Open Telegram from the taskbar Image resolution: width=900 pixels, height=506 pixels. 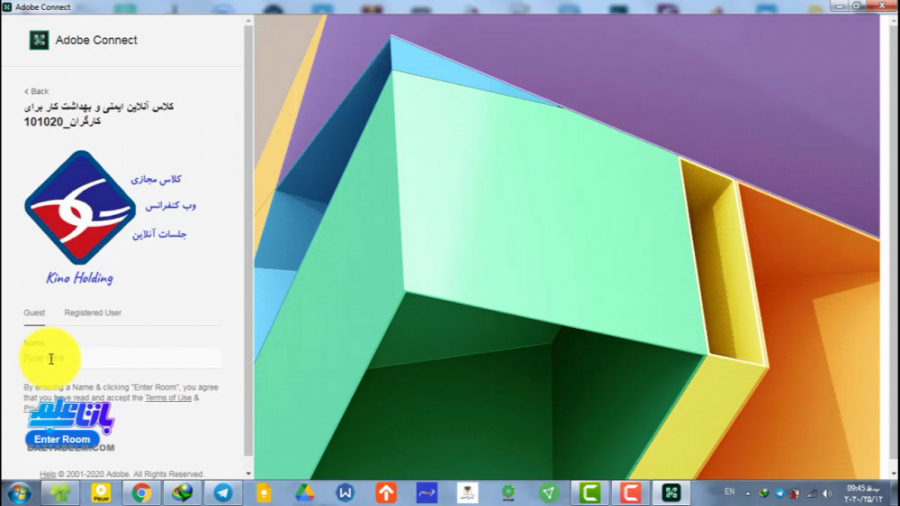[x=222, y=493]
